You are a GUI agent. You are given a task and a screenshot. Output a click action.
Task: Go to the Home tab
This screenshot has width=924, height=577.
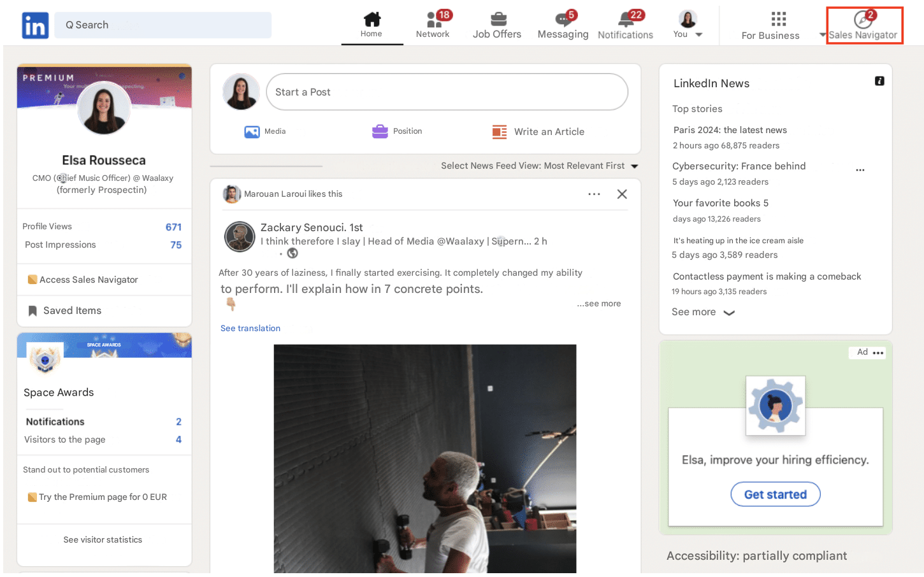pos(372,24)
